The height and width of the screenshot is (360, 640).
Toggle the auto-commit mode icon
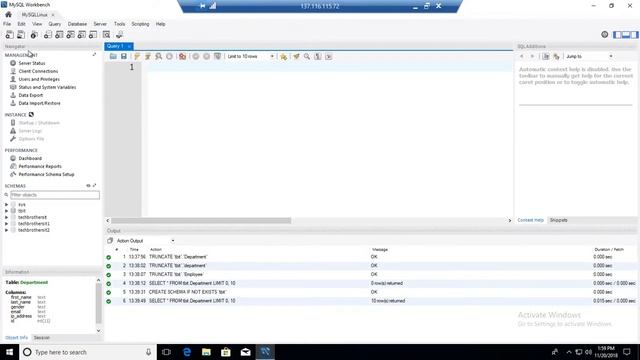pos(218,56)
